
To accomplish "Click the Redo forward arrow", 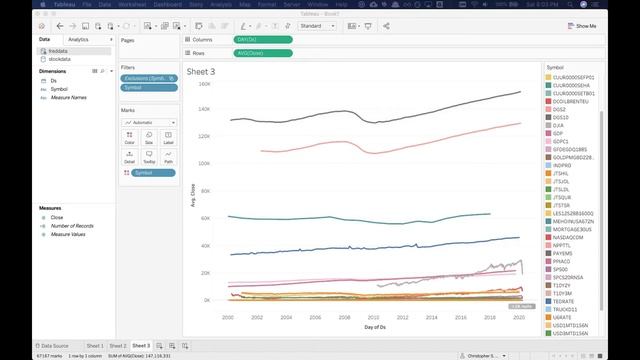I will pos(73,26).
